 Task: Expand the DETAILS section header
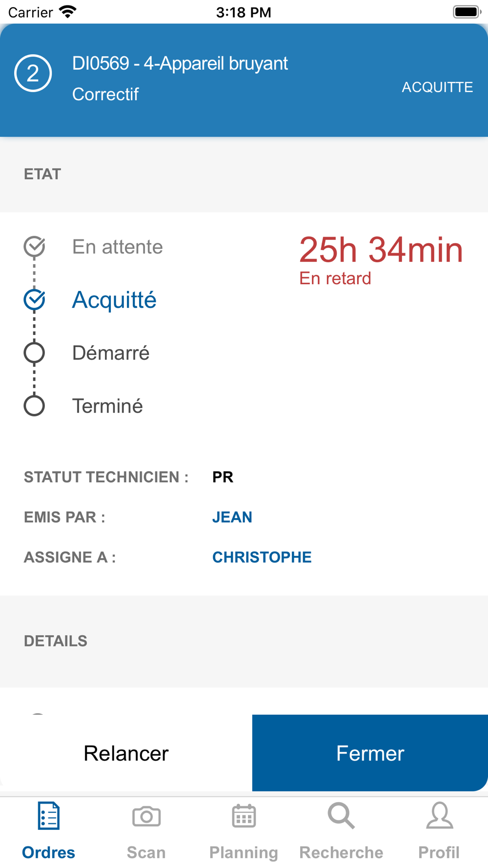(56, 641)
